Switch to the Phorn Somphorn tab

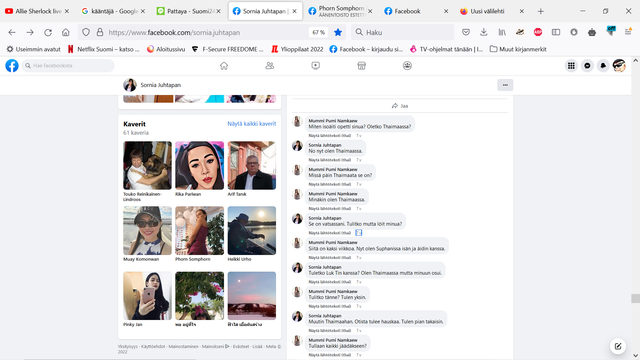pos(340,11)
